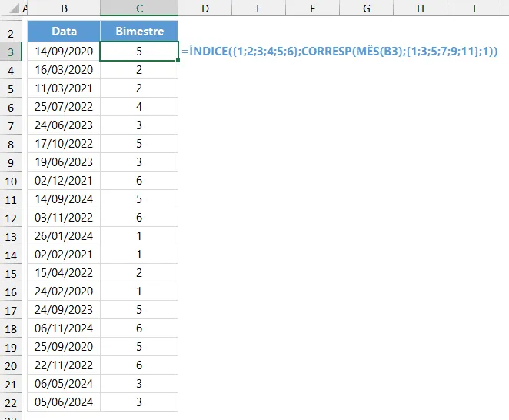
Task: Select cell with date 06/05/2024
Action: point(64,384)
